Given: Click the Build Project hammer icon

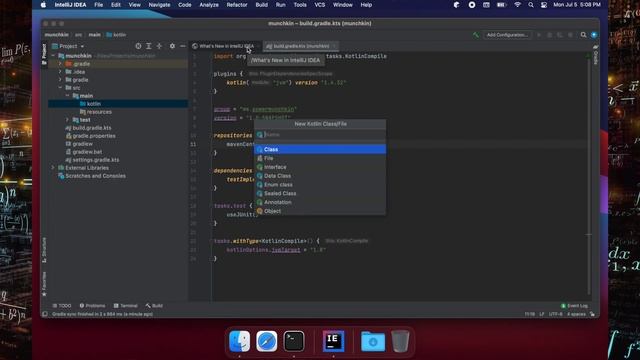Looking at the screenshot, I should (476, 35).
